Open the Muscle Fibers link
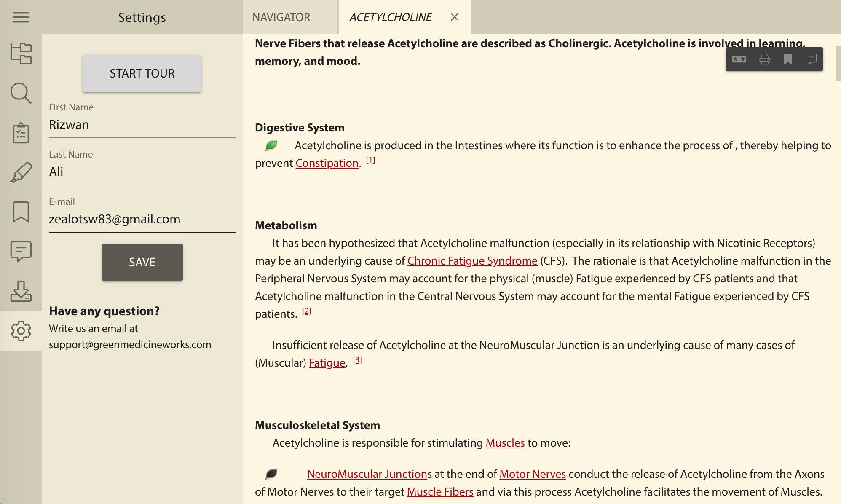 (440, 492)
